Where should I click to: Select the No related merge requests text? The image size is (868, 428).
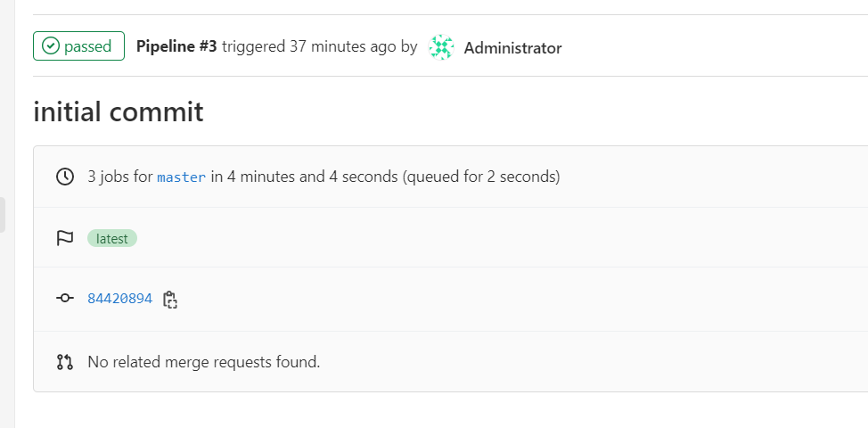pyautogui.click(x=204, y=362)
